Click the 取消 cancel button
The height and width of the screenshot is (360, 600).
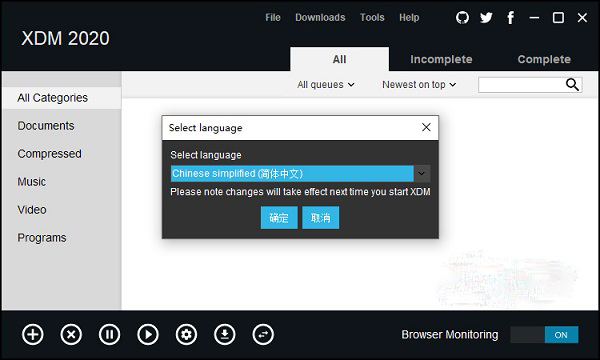point(321,218)
